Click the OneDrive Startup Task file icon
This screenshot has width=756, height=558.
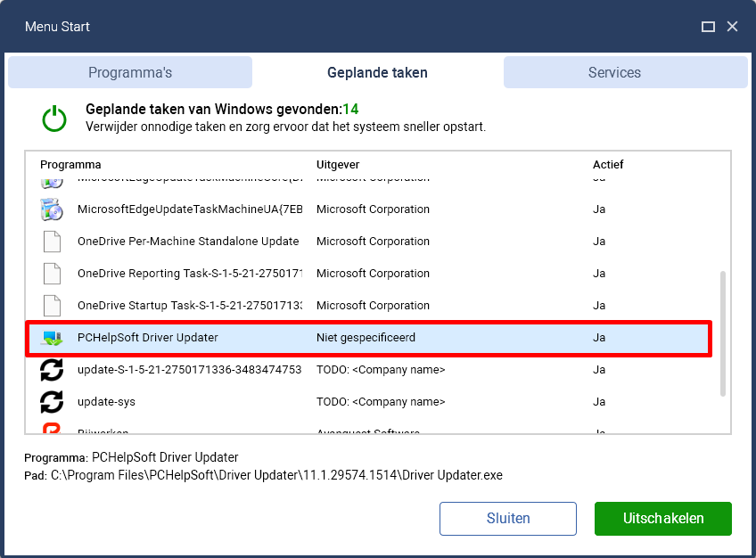pos(52,306)
